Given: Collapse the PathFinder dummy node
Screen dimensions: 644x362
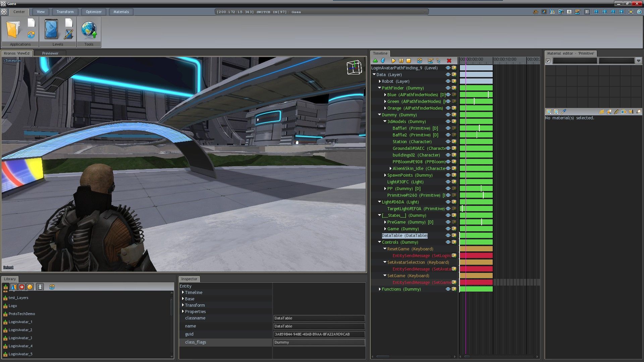Looking at the screenshot, I should pyautogui.click(x=380, y=88).
